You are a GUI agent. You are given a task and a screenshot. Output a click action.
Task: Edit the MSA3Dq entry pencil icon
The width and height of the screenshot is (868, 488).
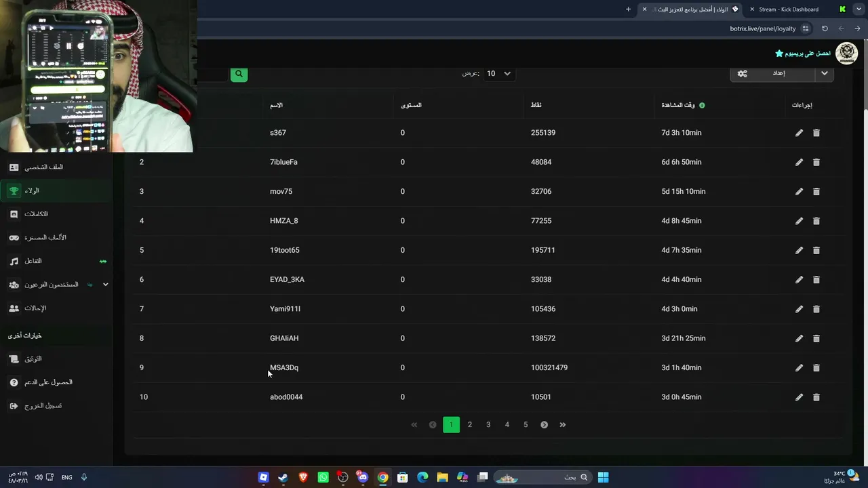pyautogui.click(x=799, y=368)
